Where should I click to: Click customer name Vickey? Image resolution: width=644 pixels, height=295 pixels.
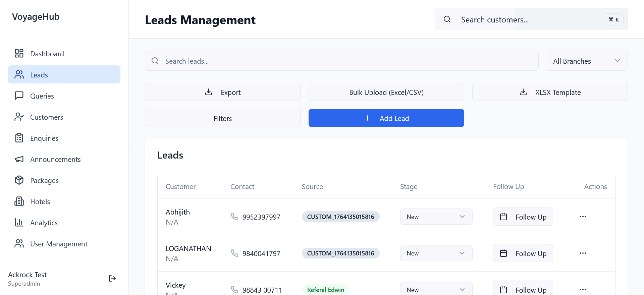pyautogui.click(x=176, y=285)
